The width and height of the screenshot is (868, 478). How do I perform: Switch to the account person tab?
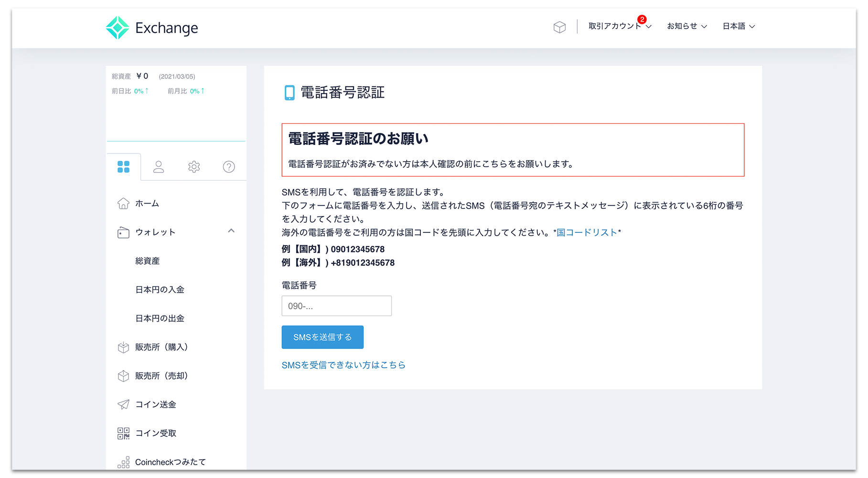click(x=159, y=167)
